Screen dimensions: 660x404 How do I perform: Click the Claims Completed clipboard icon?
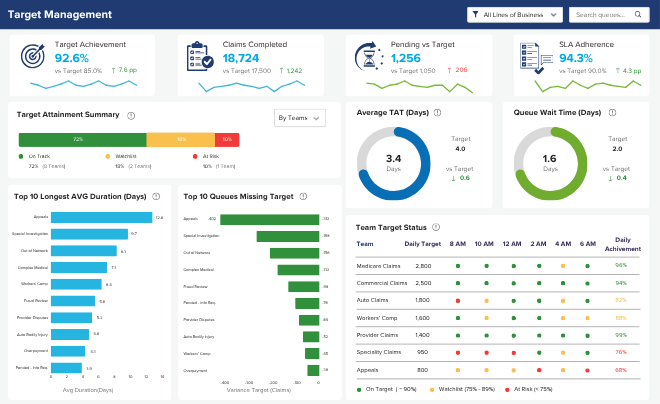coord(200,56)
